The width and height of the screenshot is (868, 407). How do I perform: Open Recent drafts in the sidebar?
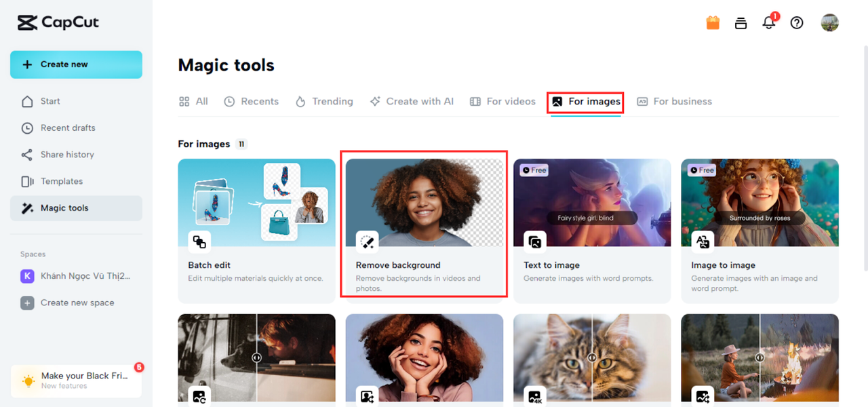coord(76,128)
